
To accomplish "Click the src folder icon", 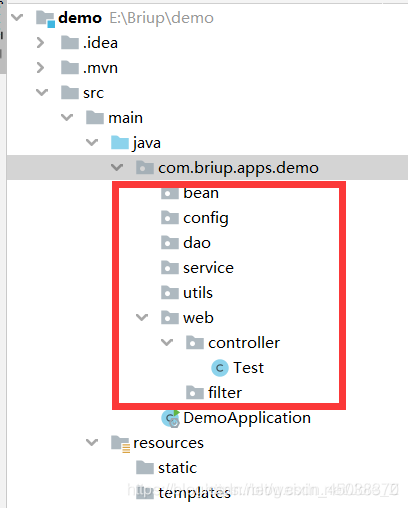I will point(70,92).
